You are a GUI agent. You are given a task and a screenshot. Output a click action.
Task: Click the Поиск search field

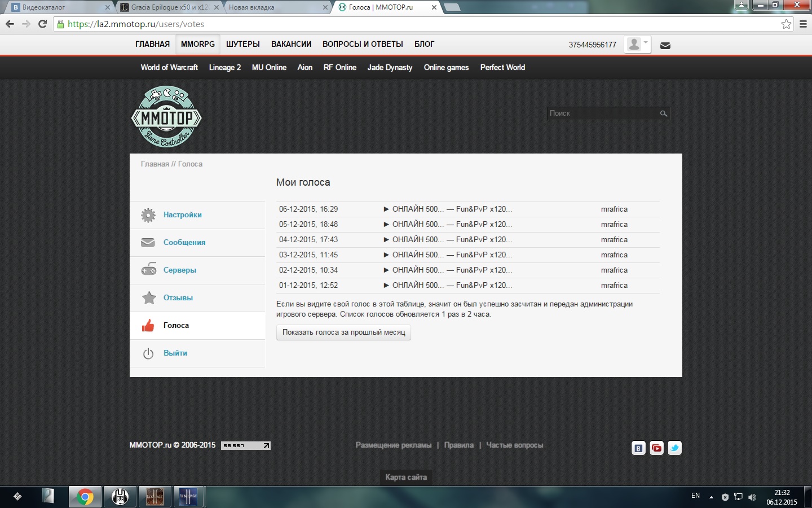[602, 113]
